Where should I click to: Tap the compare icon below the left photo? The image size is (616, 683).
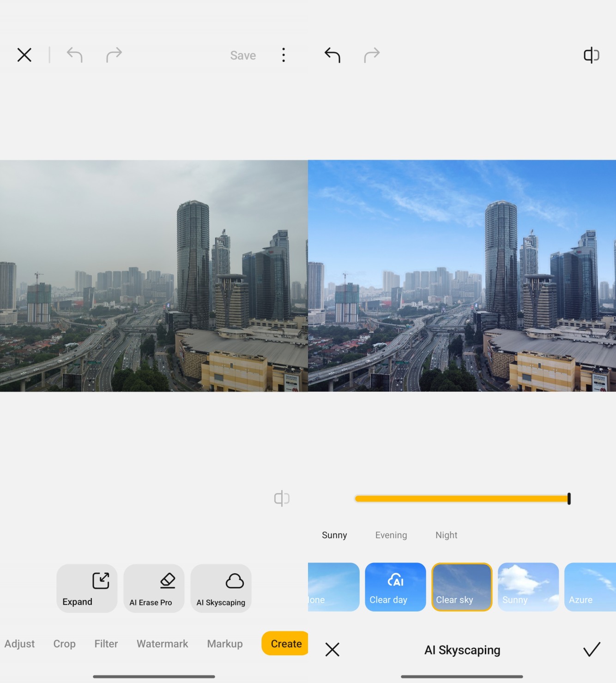pos(282,498)
